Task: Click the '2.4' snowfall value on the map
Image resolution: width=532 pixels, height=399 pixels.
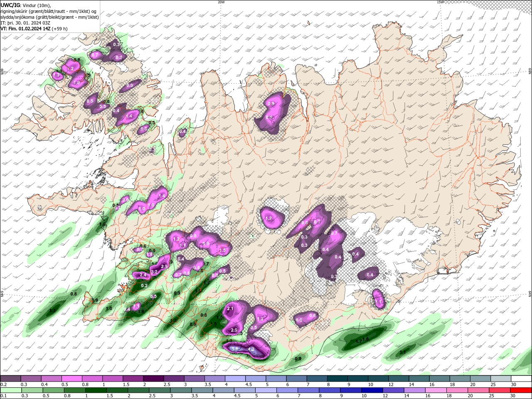Action: [143, 275]
